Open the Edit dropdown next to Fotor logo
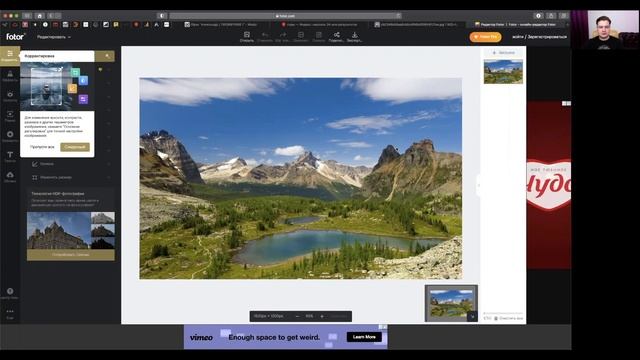The width and height of the screenshot is (640, 360). [54, 37]
